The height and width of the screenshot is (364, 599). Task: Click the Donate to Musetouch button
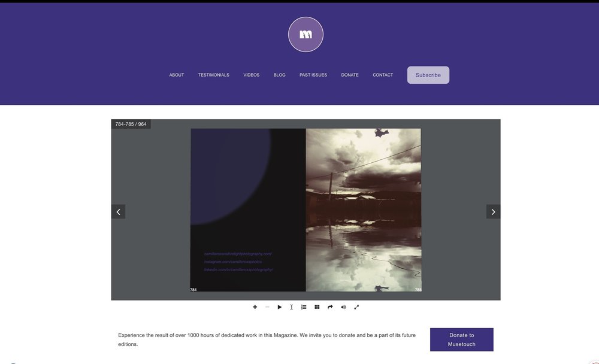[x=461, y=339]
